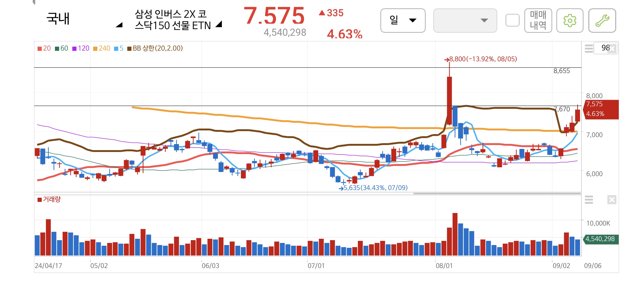Click the 8,000 price axis label
Image resolution: width=644 pixels, height=281 pixels.
pos(594,96)
